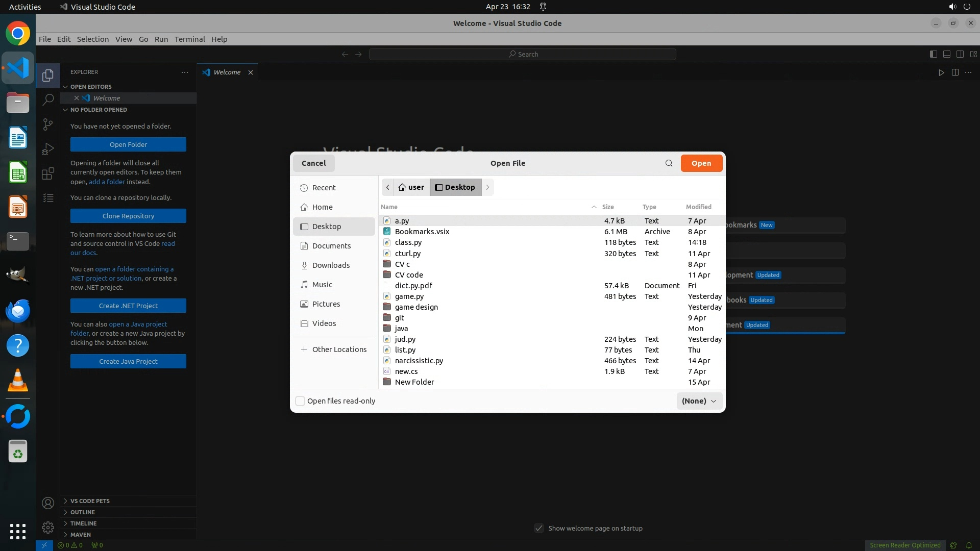Click search icon in Open File dialog
Screen dimensions: 980x551
coord(669,163)
